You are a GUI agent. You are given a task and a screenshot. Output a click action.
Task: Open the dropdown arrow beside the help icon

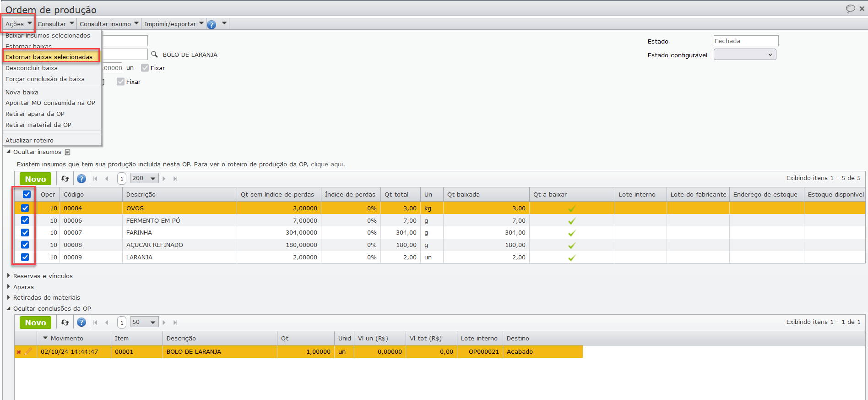[224, 23]
